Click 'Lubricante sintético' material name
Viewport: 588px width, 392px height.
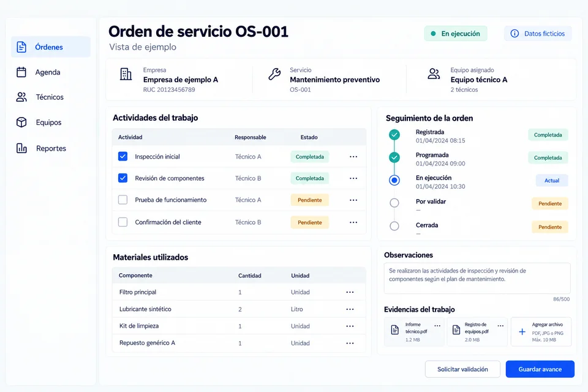pyautogui.click(x=145, y=309)
